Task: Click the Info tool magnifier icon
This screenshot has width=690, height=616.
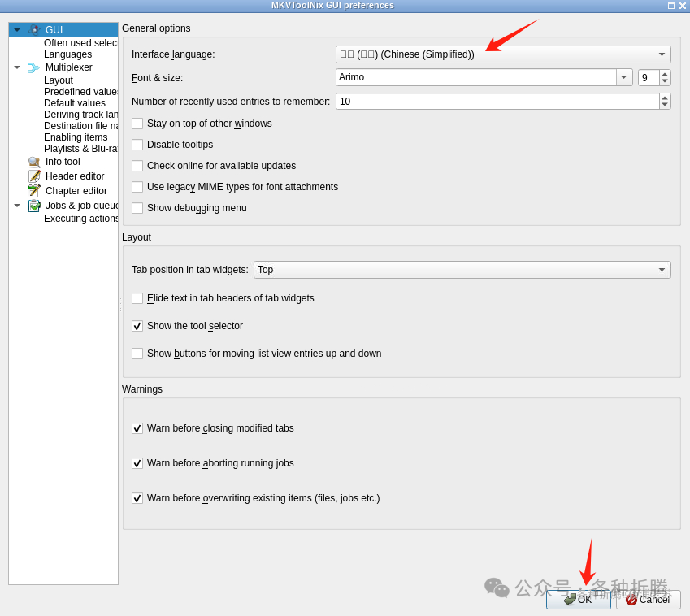Action: [34, 162]
